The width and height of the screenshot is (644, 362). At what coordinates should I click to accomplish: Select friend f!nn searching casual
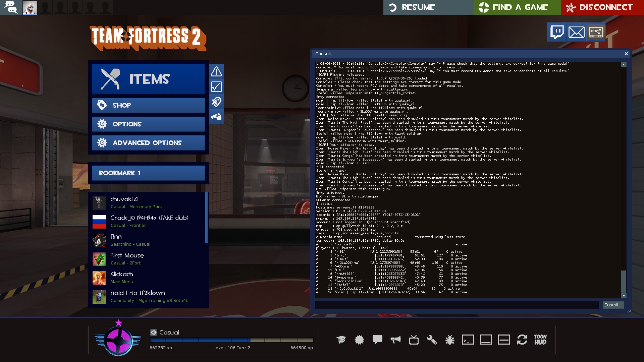(148, 240)
